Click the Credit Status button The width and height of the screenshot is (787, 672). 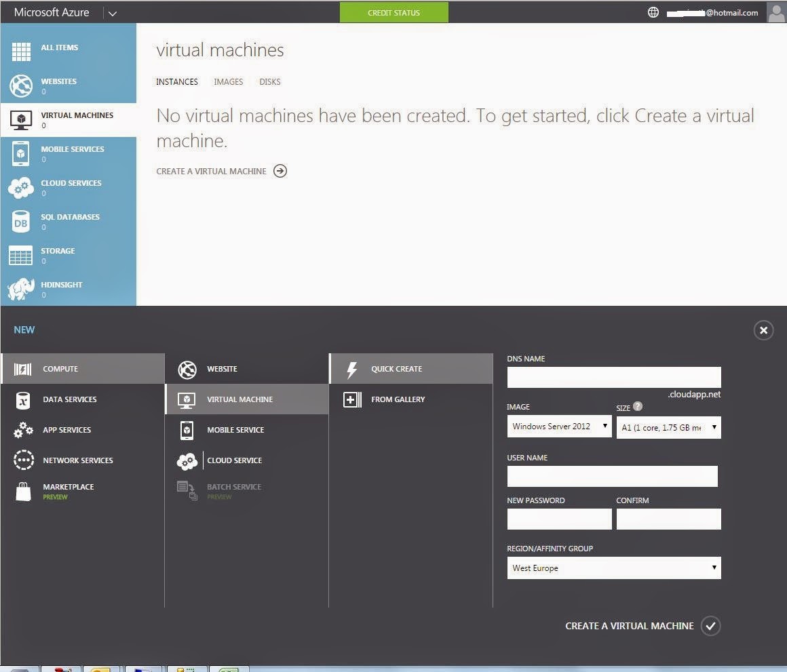[394, 12]
